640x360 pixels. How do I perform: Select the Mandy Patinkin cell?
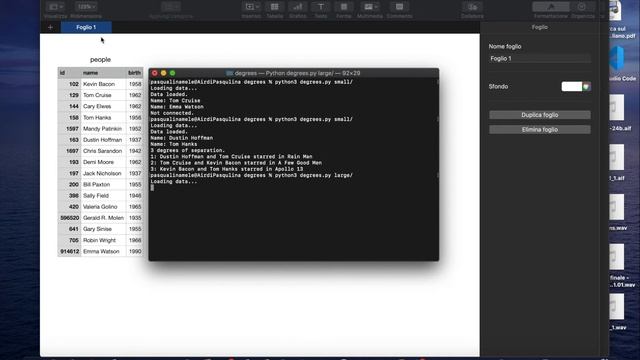coord(103,129)
